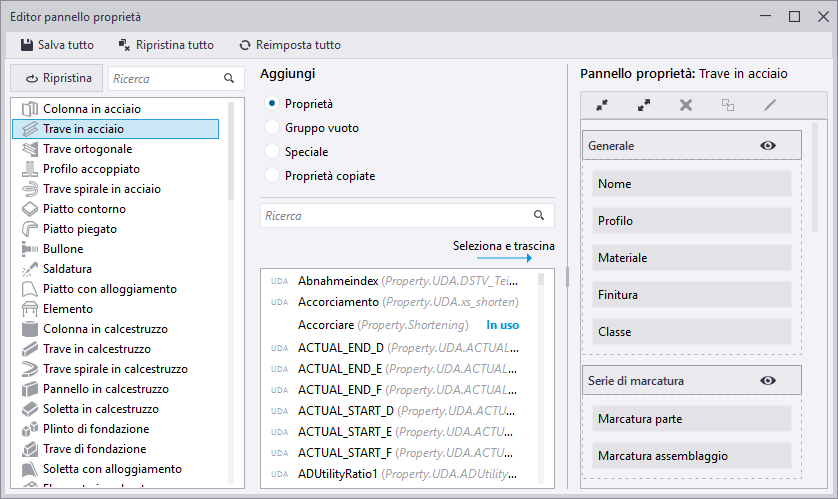This screenshot has height=499, width=838.
Task: Select the Gruppo vuoto radio option
Action: (x=272, y=128)
